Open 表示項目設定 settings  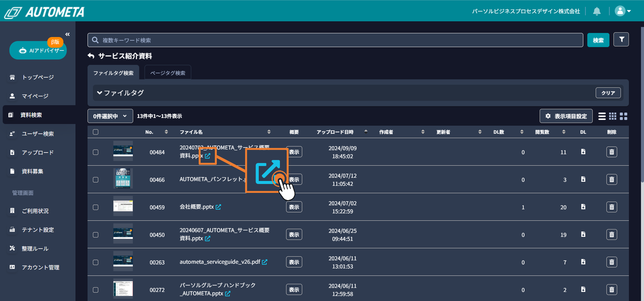click(x=566, y=116)
